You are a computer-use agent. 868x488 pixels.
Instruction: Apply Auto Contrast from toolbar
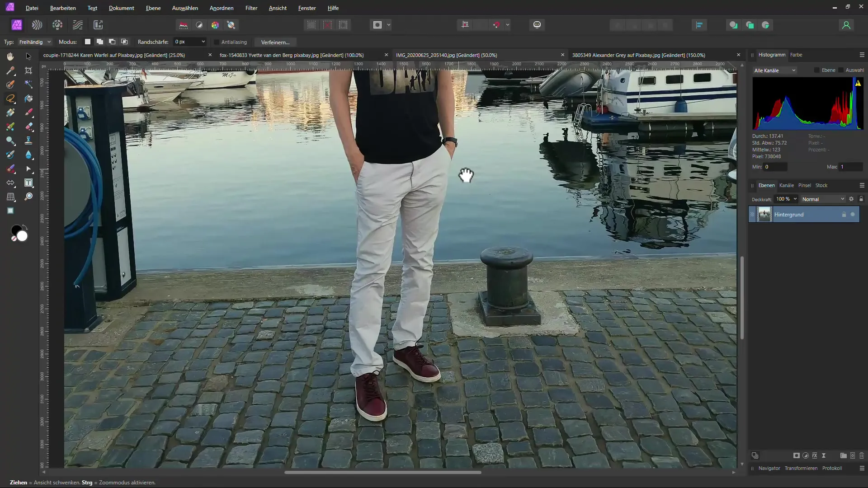pyautogui.click(x=199, y=25)
